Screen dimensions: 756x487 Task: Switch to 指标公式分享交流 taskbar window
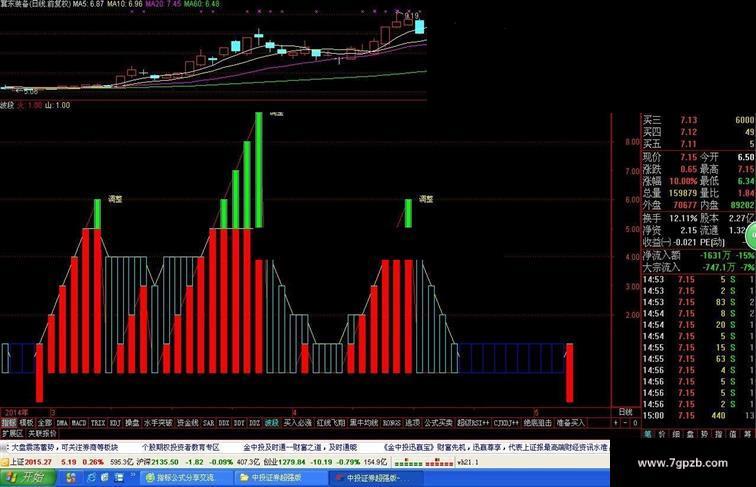[186, 478]
